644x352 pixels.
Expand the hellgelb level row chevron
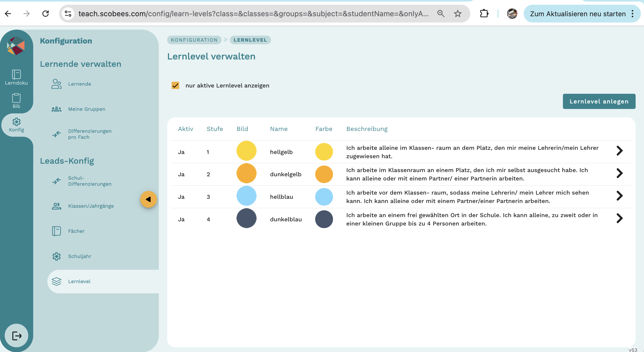tap(619, 151)
